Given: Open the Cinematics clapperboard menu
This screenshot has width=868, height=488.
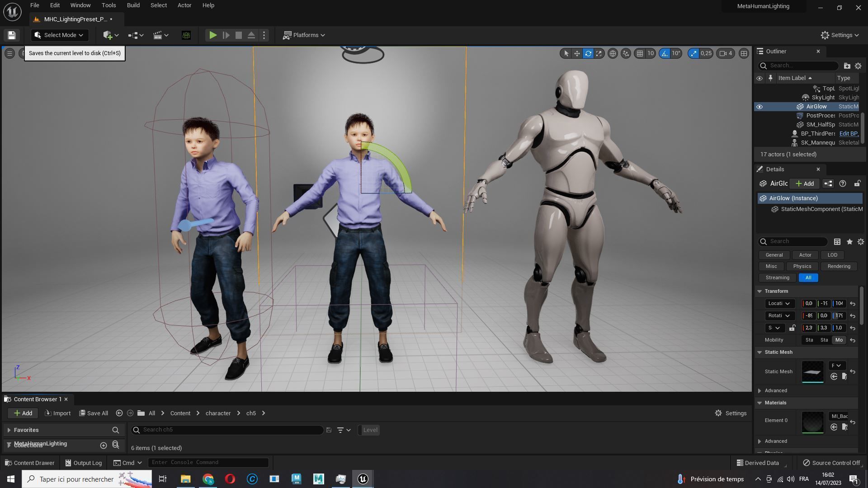Looking at the screenshot, I should pyautogui.click(x=160, y=35).
